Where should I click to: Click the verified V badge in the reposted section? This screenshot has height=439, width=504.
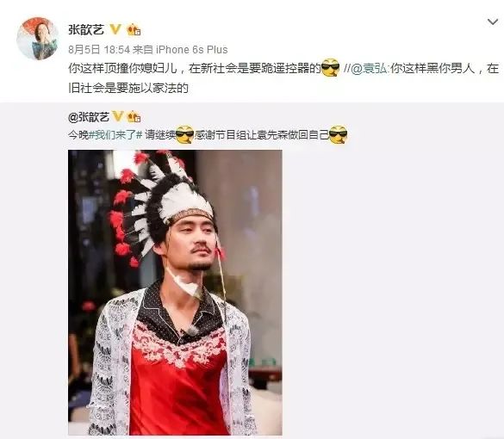point(118,116)
